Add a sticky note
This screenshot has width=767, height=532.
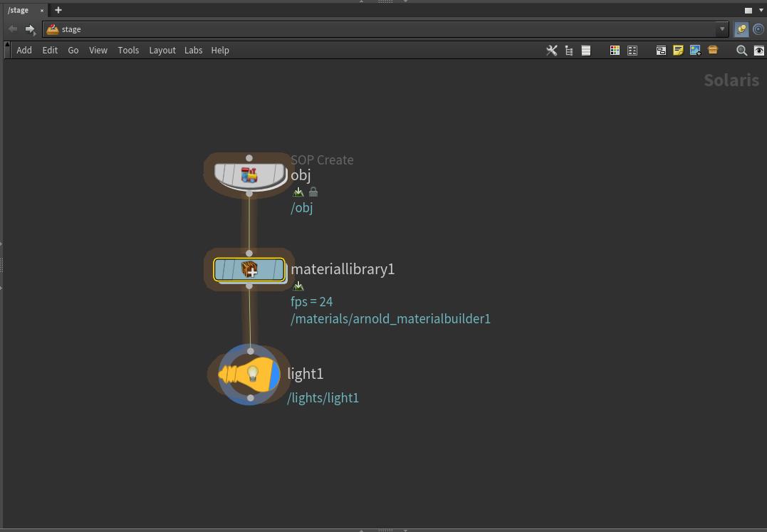678,51
